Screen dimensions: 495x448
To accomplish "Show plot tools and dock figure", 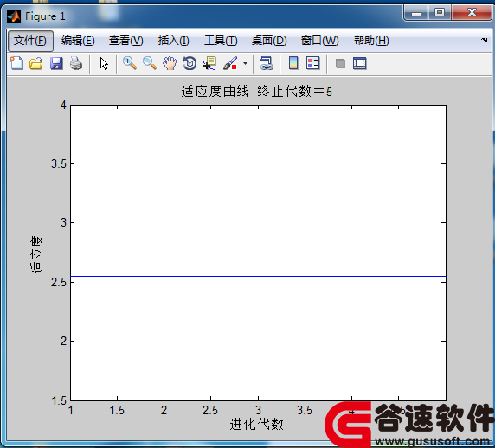I will click(360, 63).
